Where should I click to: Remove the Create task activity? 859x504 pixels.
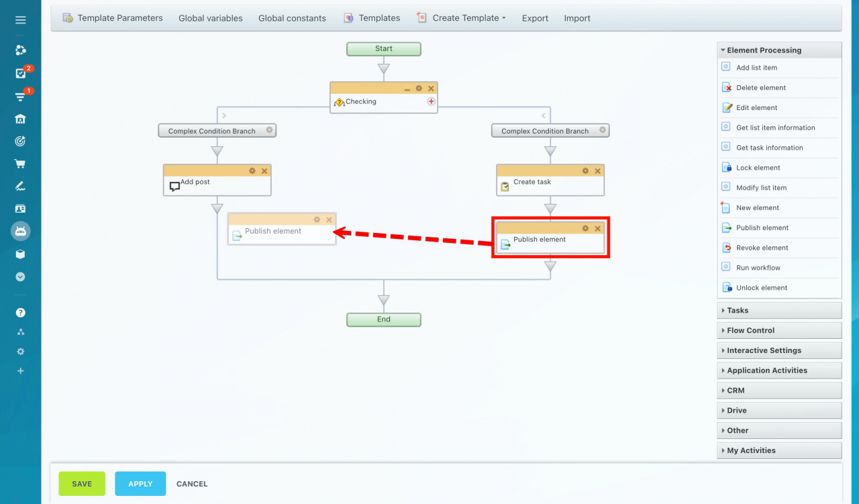coord(597,171)
